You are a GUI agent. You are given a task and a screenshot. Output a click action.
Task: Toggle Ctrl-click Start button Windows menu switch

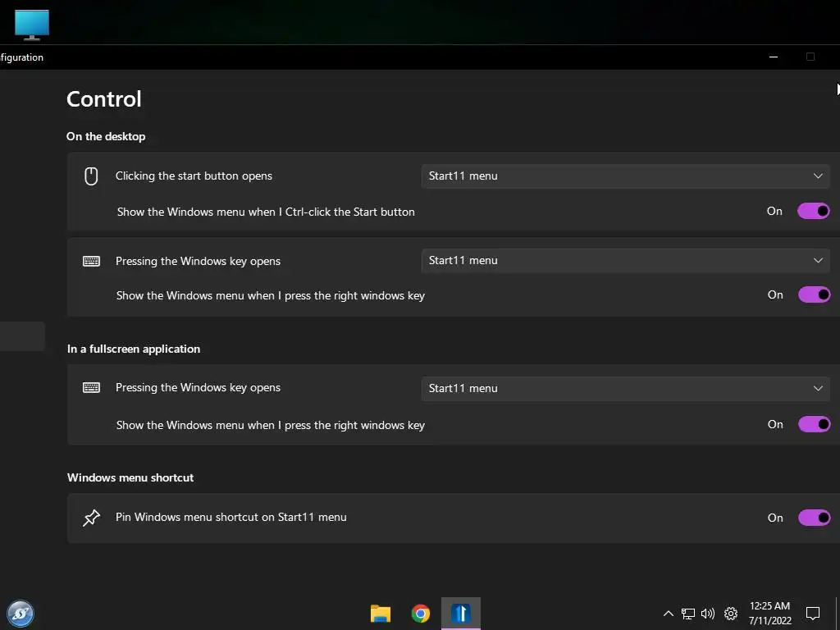813,211
